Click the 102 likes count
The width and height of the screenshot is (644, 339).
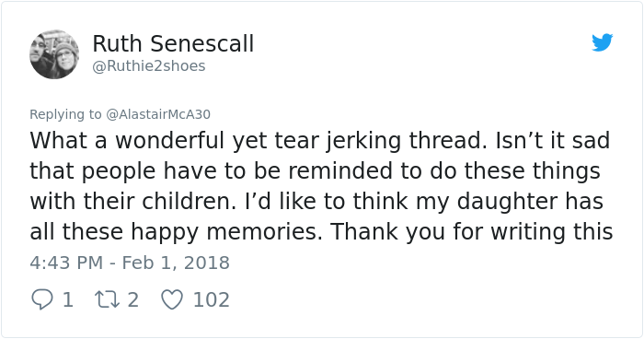pos(211,299)
